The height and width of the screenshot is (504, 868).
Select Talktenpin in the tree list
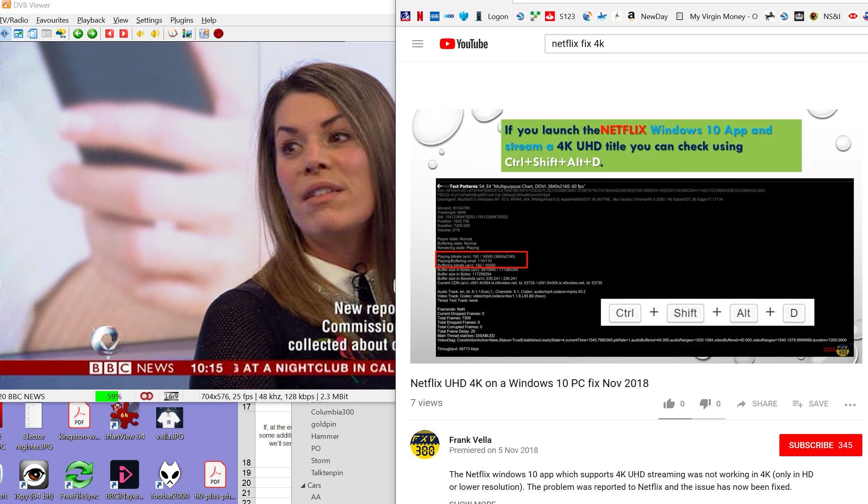327,472
